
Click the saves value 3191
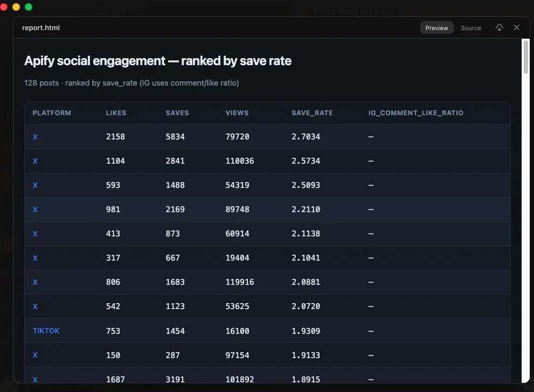click(x=175, y=379)
